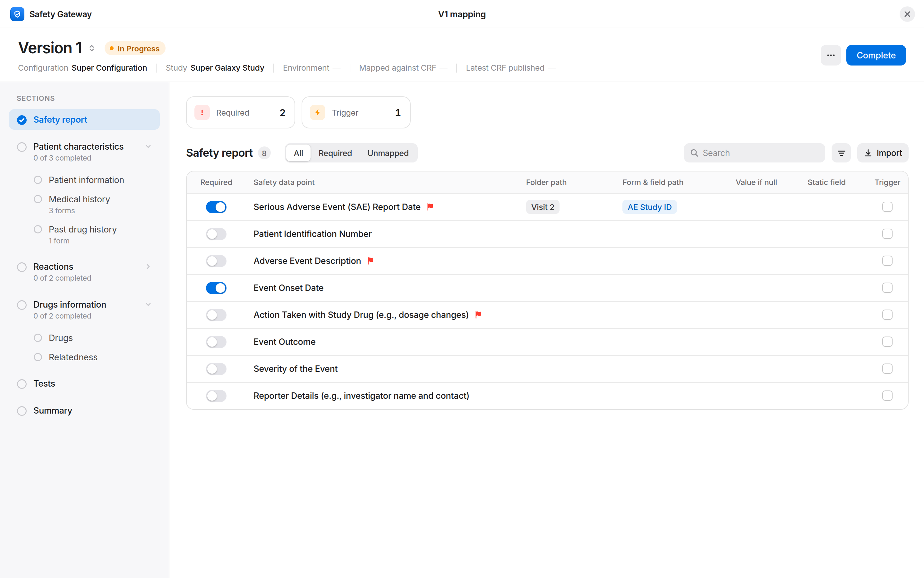
Task: Click the red exclamation Required card icon
Action: [202, 112]
